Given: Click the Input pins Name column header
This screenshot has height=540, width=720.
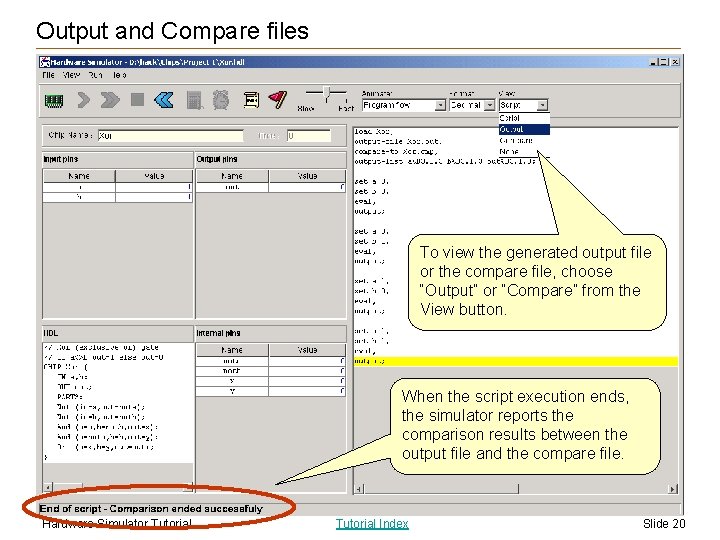Looking at the screenshot, I should (79, 176).
